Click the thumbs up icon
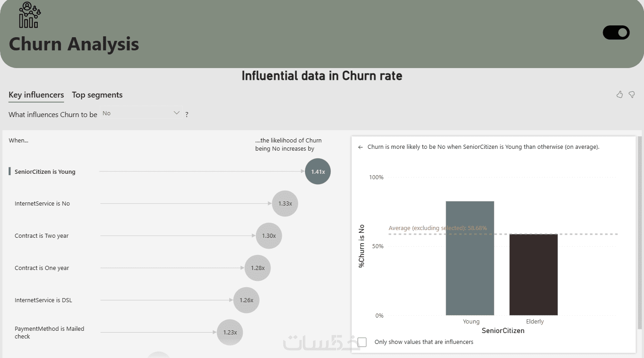 tap(619, 94)
